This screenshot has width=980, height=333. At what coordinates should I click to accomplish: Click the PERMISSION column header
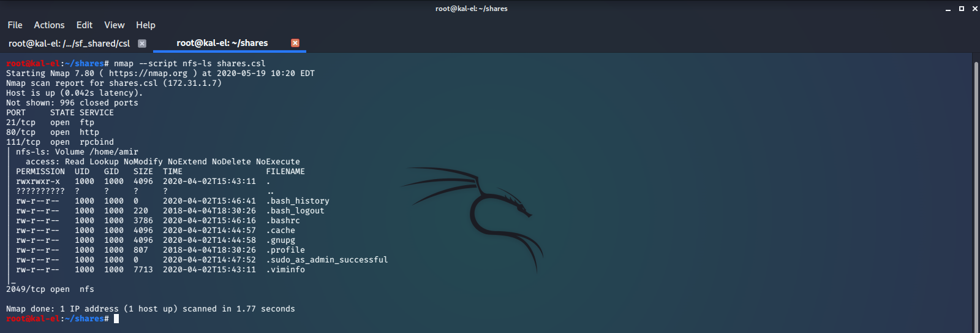(x=40, y=172)
